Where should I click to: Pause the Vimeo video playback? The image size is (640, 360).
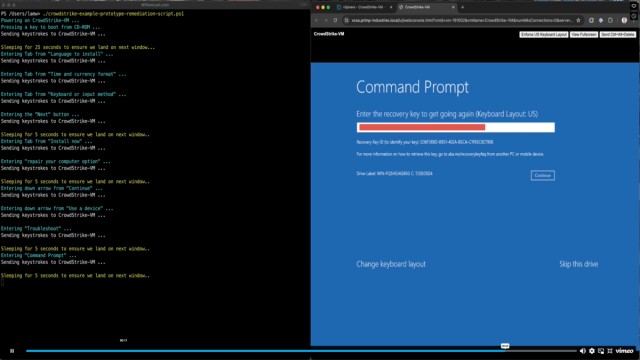pos(12,351)
